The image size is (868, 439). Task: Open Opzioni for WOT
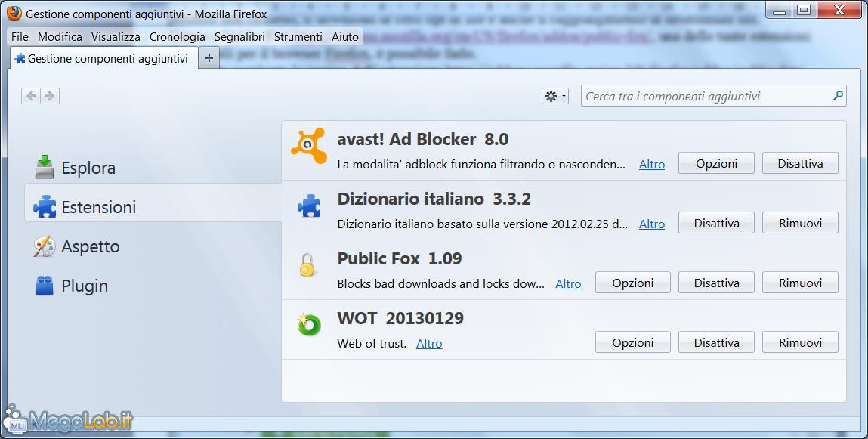click(x=633, y=343)
